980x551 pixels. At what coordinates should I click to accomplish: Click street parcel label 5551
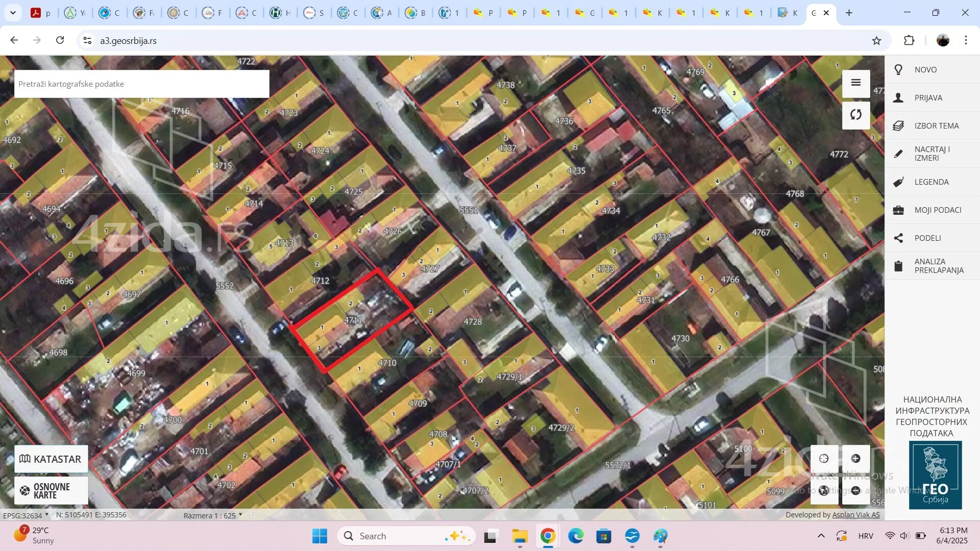click(x=469, y=210)
